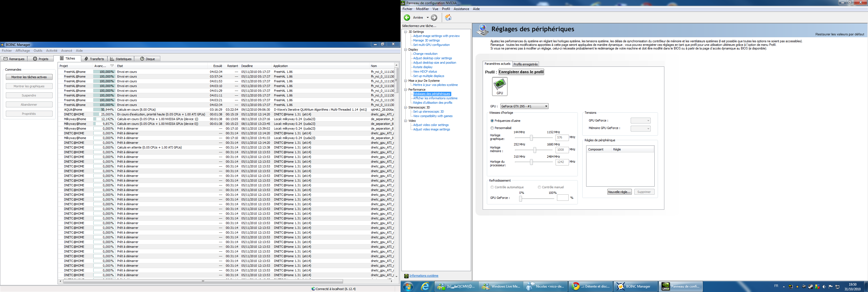Viewport: 868px width, 292px height.
Task: Open Chrome window in taskbar
Action: click(x=590, y=286)
